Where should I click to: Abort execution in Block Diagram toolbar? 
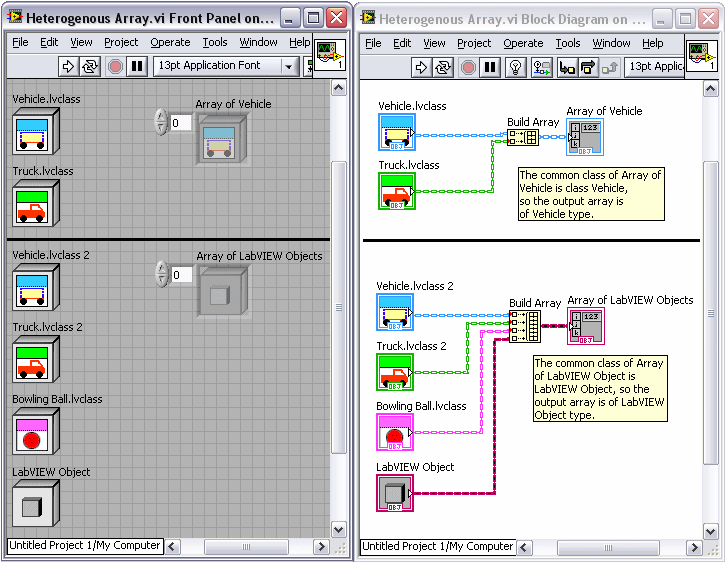coord(468,68)
